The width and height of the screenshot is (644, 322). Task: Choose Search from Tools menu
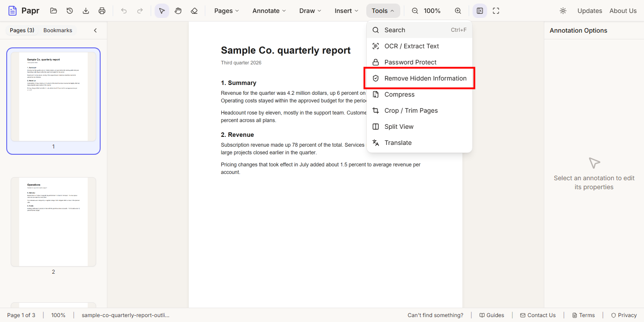tap(419, 30)
